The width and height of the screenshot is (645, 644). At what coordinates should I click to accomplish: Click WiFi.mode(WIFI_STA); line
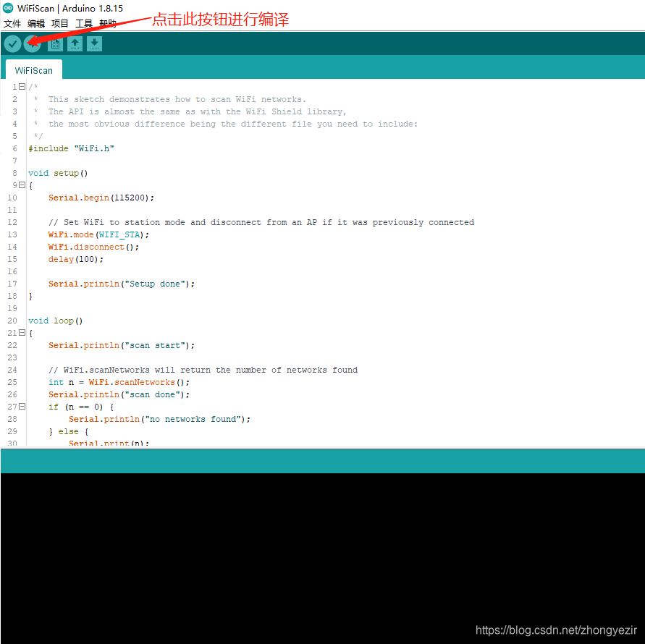[x=98, y=234]
